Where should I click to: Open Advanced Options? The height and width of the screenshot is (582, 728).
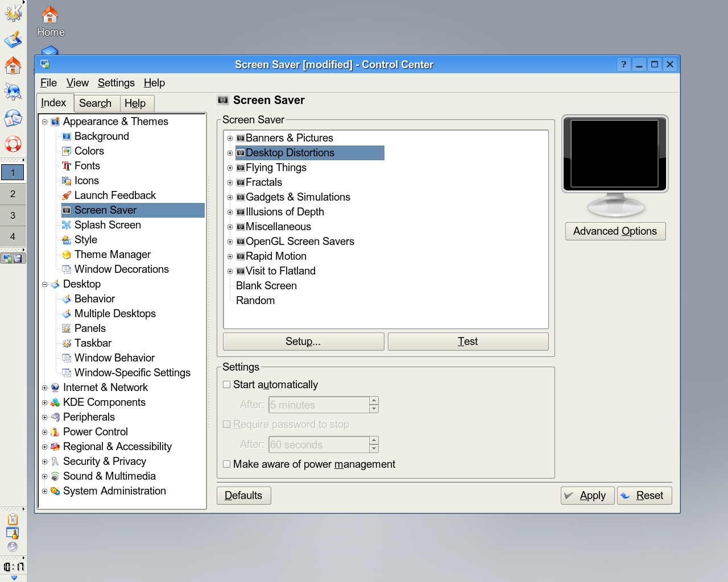tap(615, 231)
